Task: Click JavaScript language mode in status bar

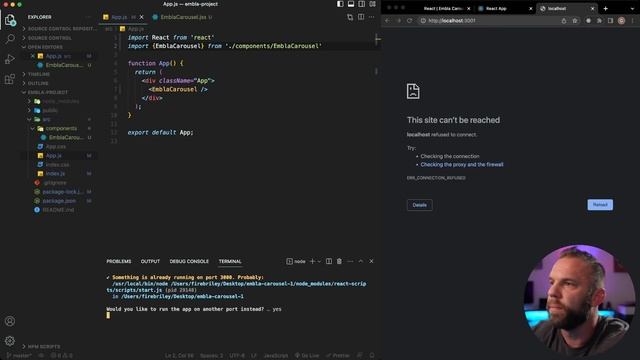Action: coord(276,356)
